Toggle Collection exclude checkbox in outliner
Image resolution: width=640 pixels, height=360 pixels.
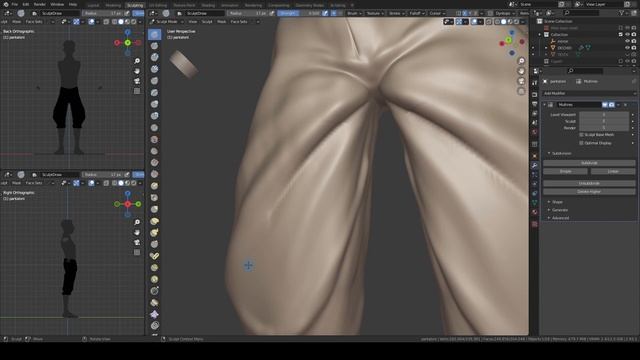621,35
